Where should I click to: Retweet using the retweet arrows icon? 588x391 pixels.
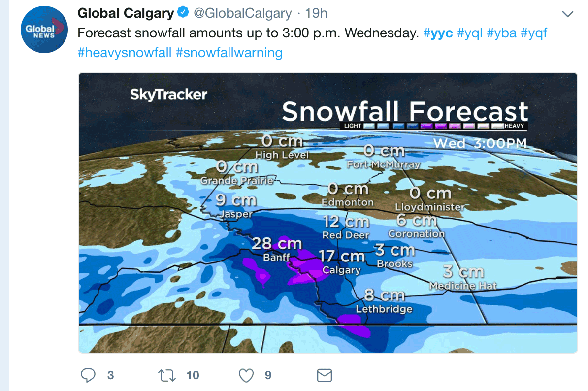pyautogui.click(x=167, y=375)
